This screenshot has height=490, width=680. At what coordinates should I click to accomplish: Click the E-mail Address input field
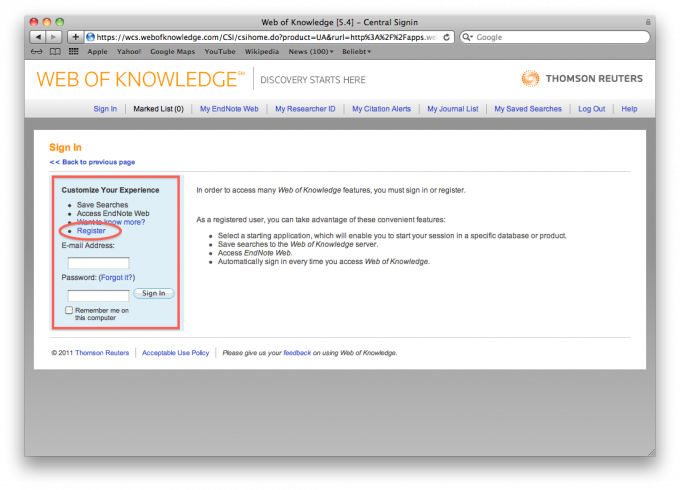98,263
